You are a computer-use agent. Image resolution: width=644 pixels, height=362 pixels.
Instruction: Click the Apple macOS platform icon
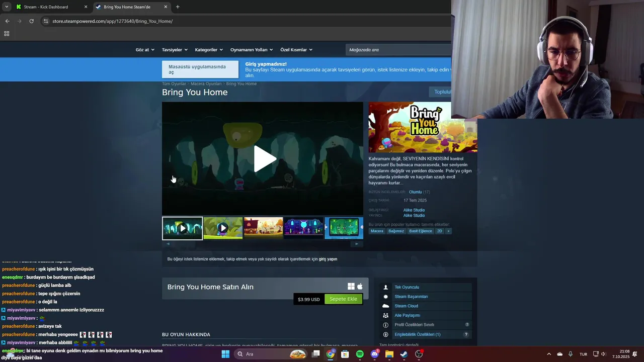pos(360,287)
